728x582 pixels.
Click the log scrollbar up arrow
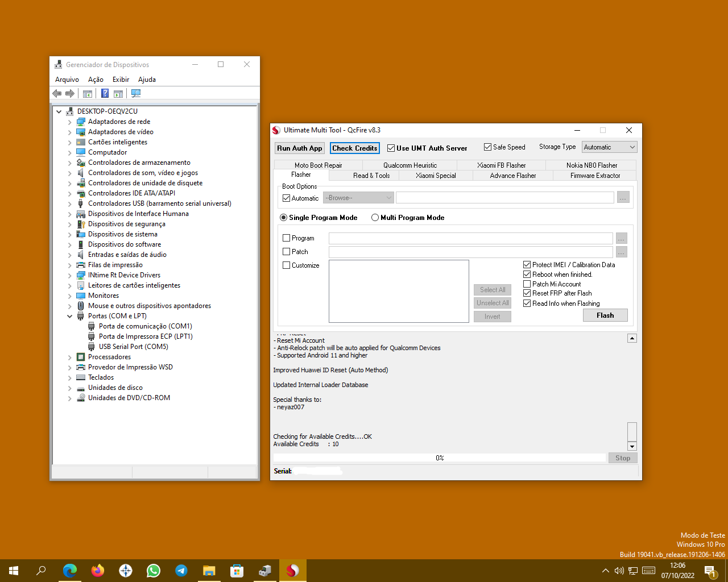coord(632,338)
